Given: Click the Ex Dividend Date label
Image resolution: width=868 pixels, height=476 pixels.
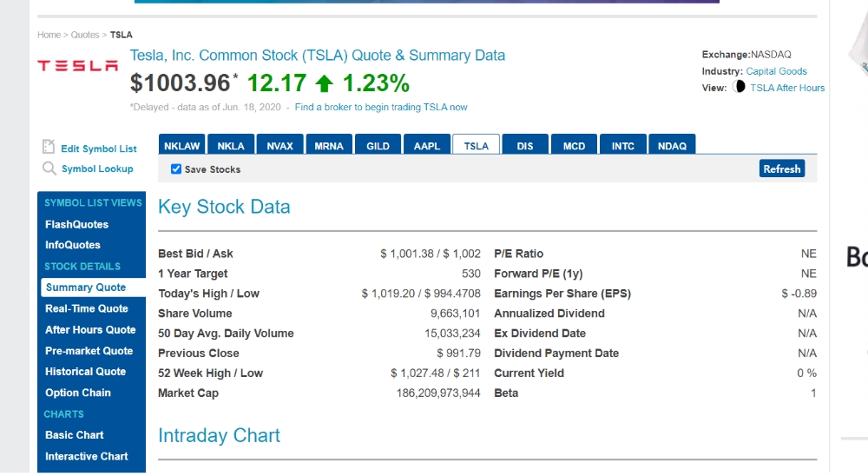Looking at the screenshot, I should pos(540,333).
